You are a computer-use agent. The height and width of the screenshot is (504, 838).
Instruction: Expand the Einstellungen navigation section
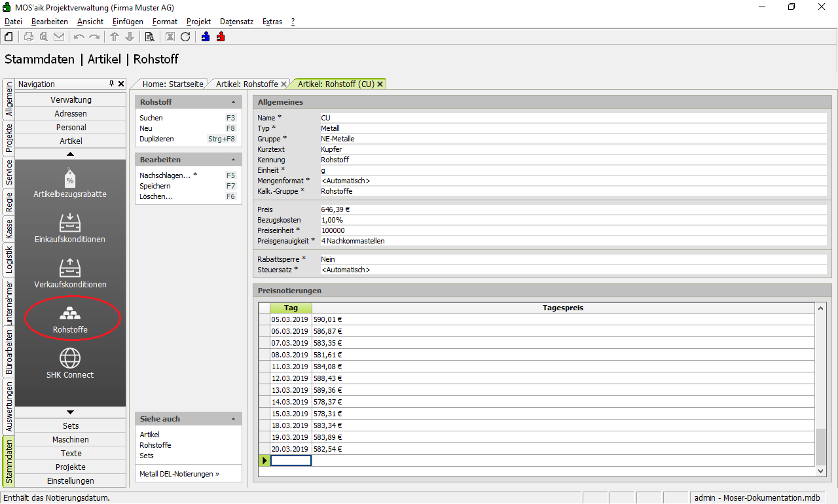pyautogui.click(x=71, y=481)
